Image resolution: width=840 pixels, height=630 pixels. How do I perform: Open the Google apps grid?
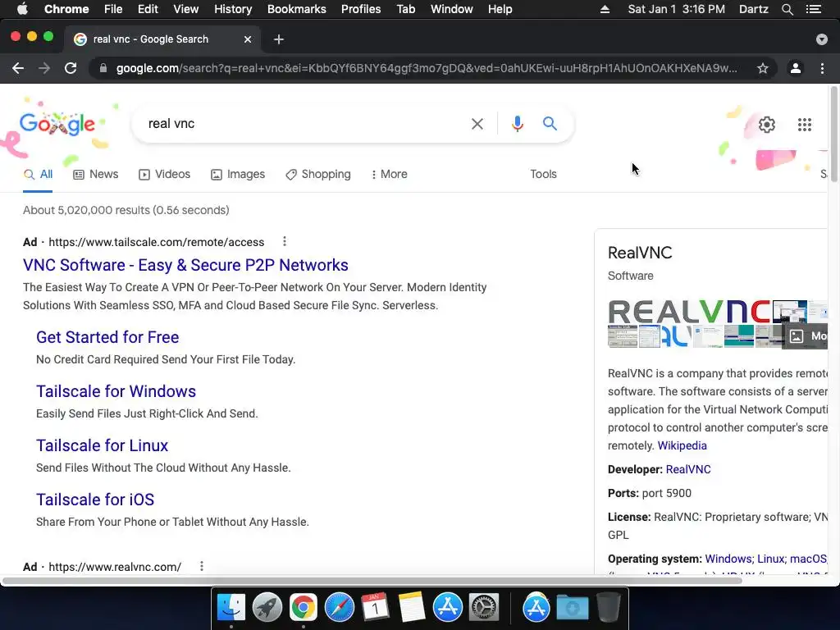pyautogui.click(x=804, y=125)
